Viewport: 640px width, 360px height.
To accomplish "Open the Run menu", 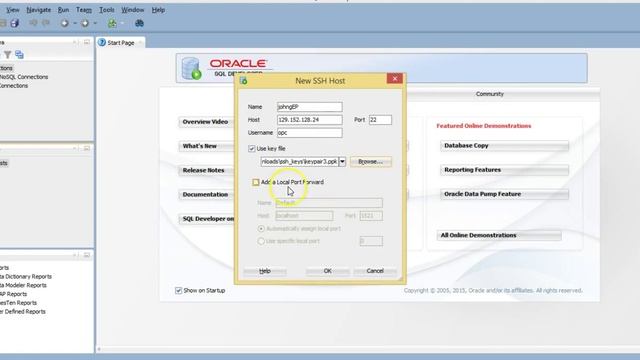I will 63,10.
